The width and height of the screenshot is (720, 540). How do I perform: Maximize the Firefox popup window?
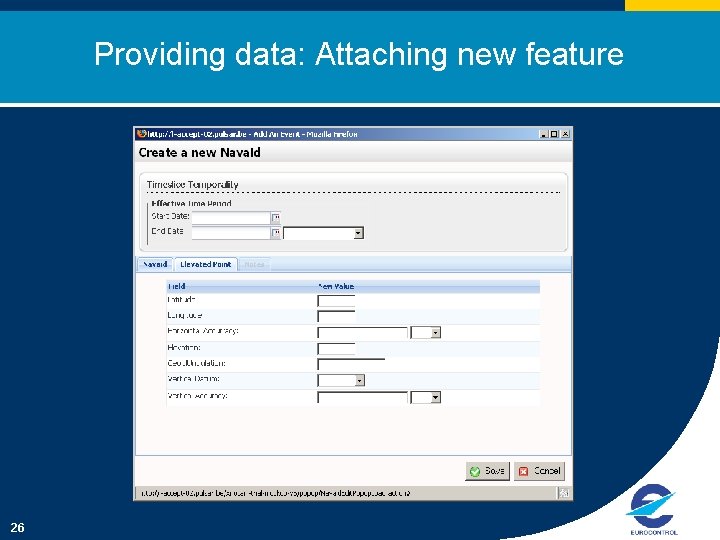[554, 134]
